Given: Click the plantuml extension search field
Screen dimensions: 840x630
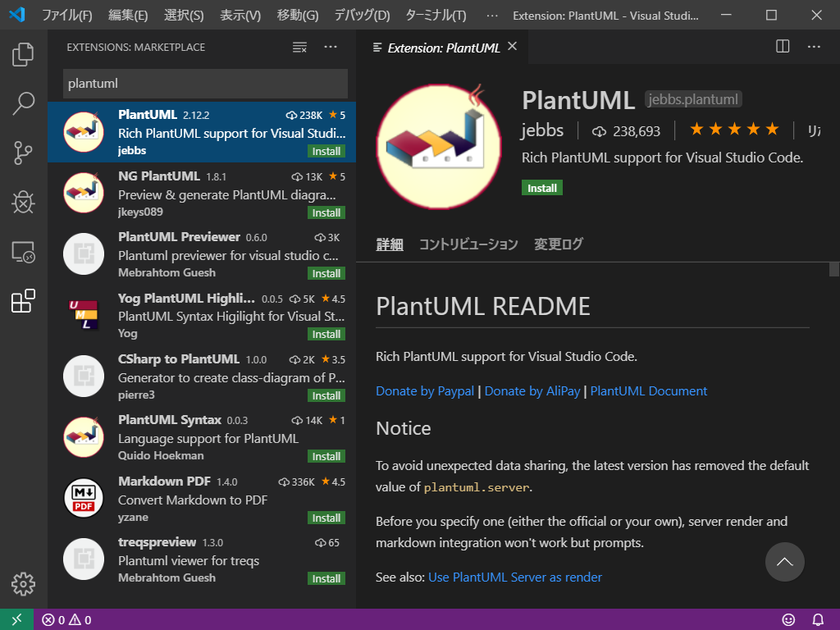Looking at the screenshot, I should pyautogui.click(x=205, y=84).
